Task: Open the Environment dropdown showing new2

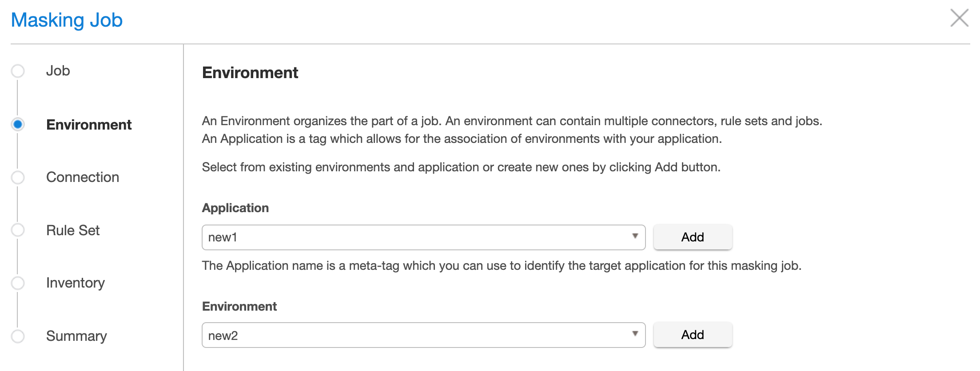Action: pyautogui.click(x=418, y=335)
